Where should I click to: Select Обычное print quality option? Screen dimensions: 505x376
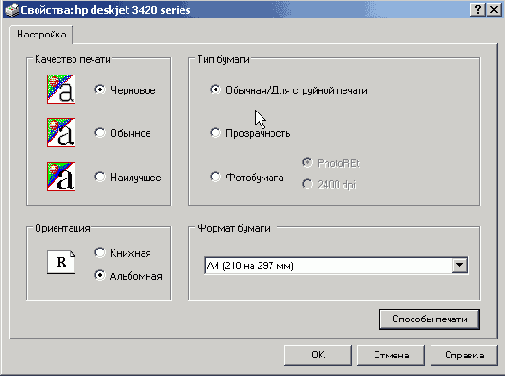[100, 133]
